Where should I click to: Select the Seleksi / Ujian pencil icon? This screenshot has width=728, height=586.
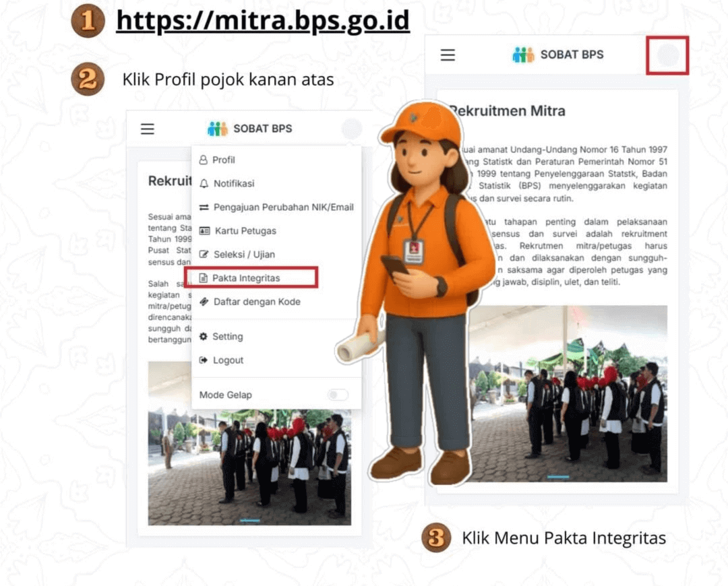tap(204, 254)
